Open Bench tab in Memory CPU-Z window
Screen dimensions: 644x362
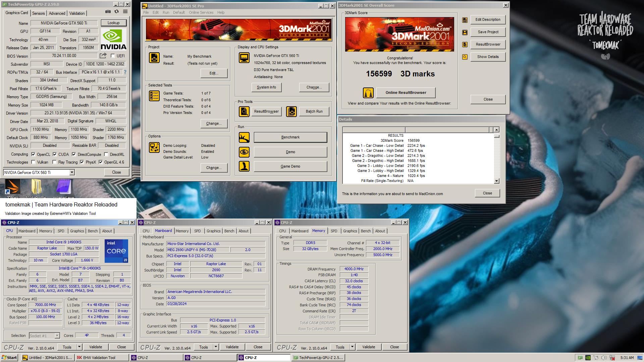366,231
